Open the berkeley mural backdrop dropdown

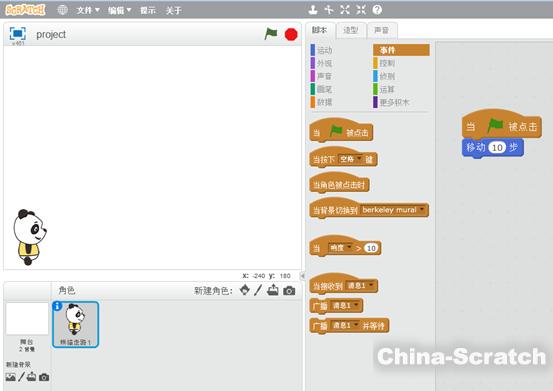[x=393, y=210]
